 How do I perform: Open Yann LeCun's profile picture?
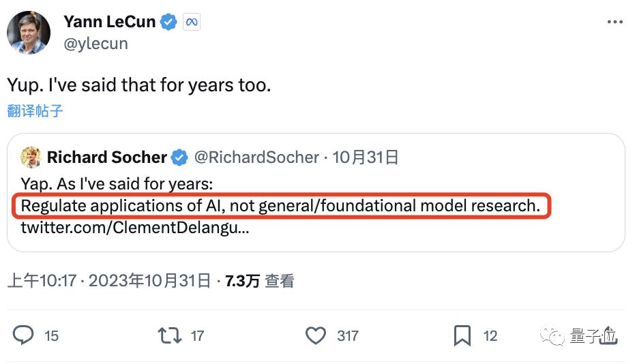click(x=29, y=32)
